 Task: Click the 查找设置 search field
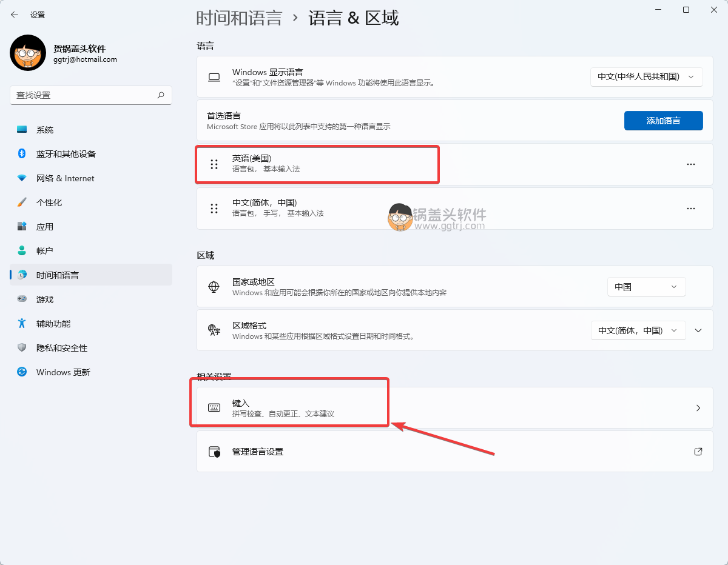point(91,95)
